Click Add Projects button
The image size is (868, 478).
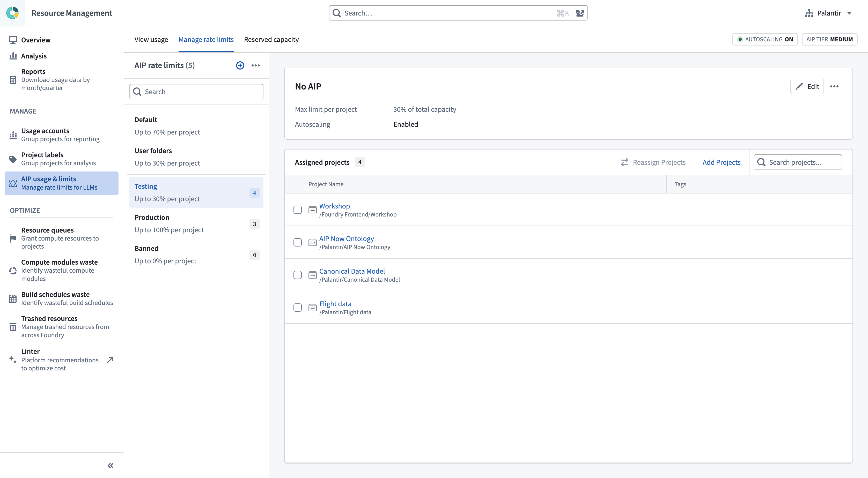(x=722, y=162)
